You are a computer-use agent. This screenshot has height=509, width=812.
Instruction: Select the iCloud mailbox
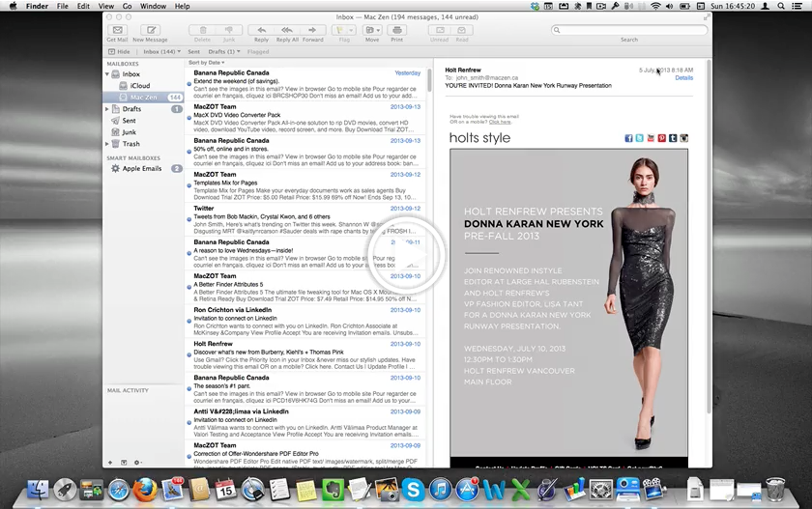[140, 86]
